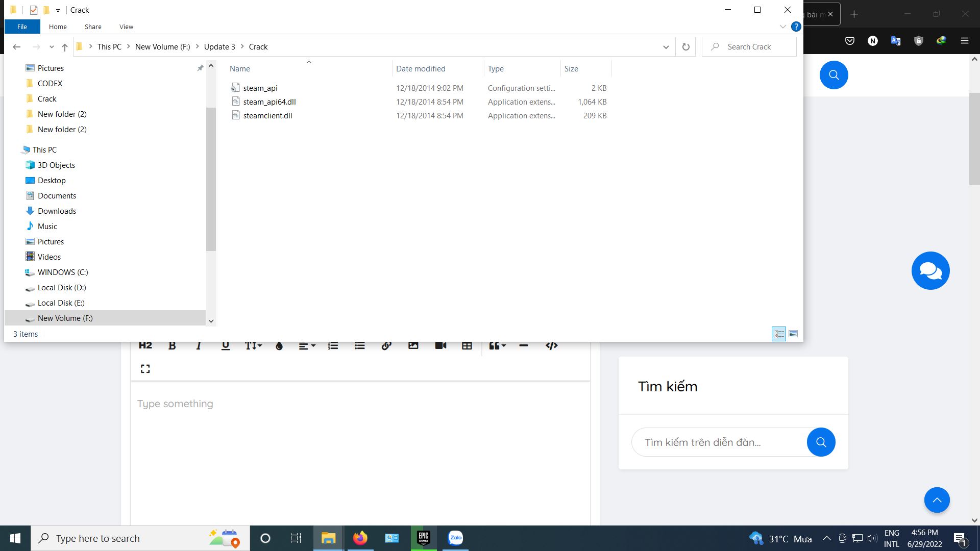Toggle fullscreen mode in the editor
Image resolution: width=980 pixels, height=551 pixels.
click(145, 368)
